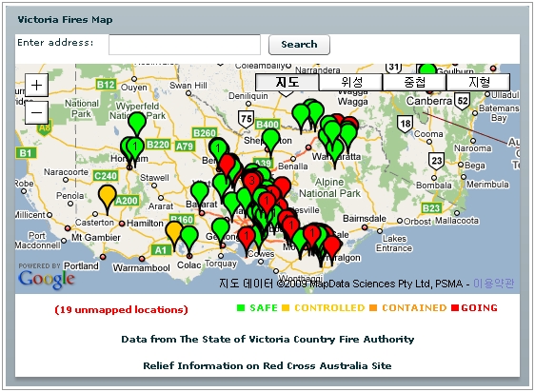Click the Deniliquin town label

tap(248, 96)
